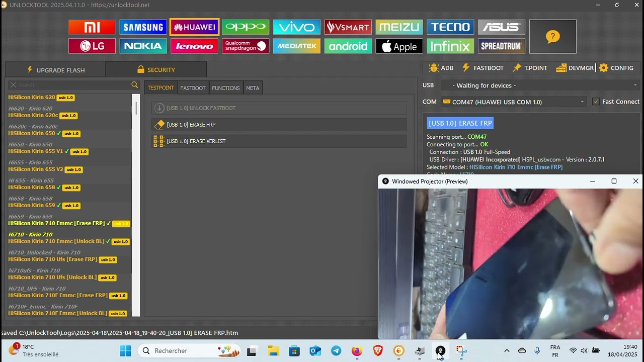Open Telegram from the taskbar
Image resolution: width=644 pixels, height=362 pixels.
[x=336, y=351]
